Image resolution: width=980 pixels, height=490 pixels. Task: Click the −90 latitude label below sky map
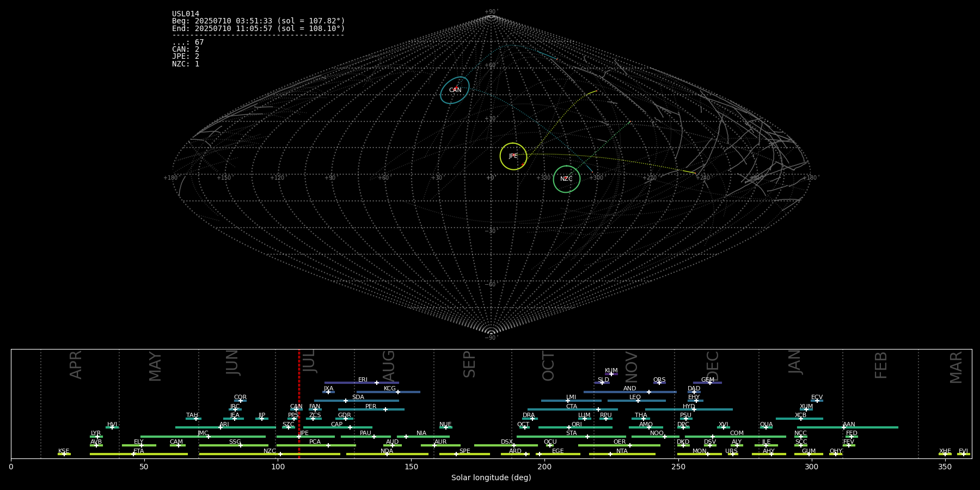(491, 338)
